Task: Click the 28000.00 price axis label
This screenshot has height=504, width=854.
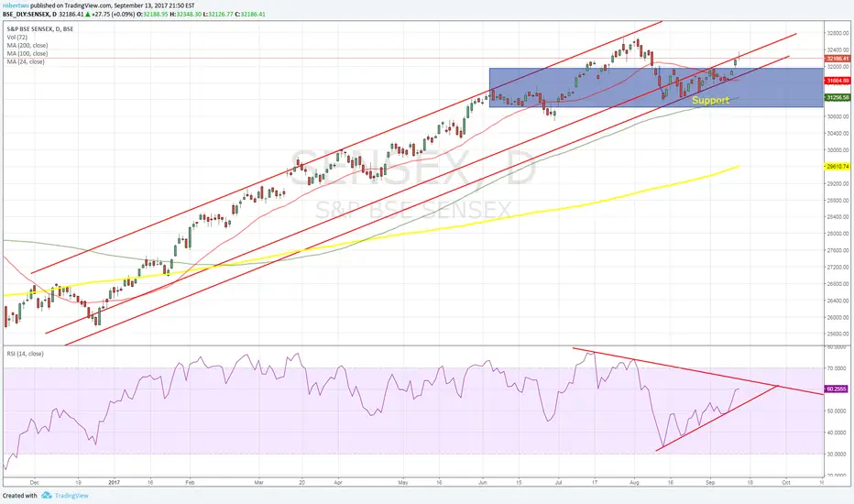Action: pyautogui.click(x=838, y=233)
